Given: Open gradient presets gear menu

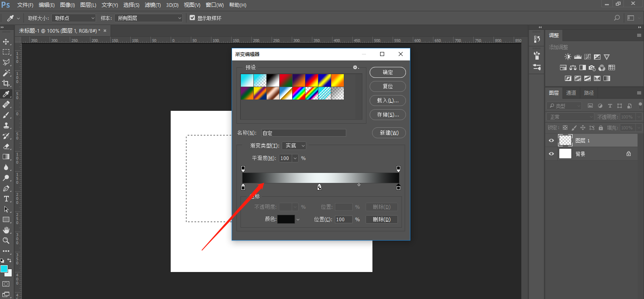Looking at the screenshot, I should pos(355,67).
